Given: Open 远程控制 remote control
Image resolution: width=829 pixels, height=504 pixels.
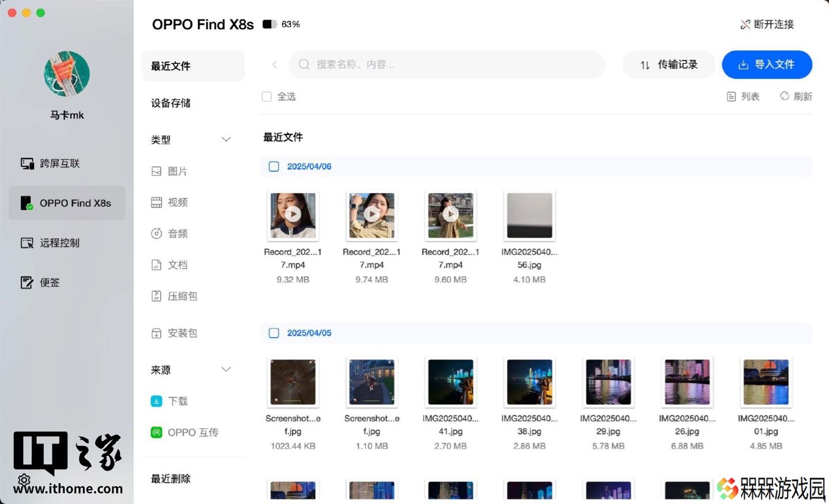Looking at the screenshot, I should pyautogui.click(x=50, y=243).
